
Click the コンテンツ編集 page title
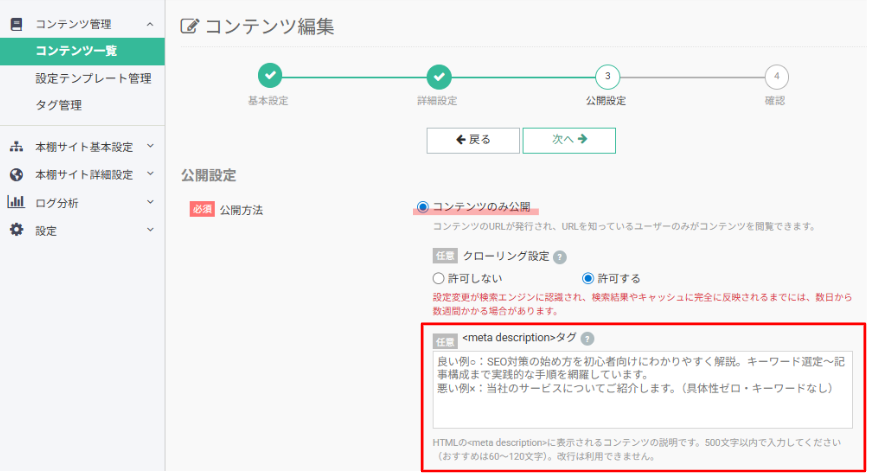tap(269, 27)
